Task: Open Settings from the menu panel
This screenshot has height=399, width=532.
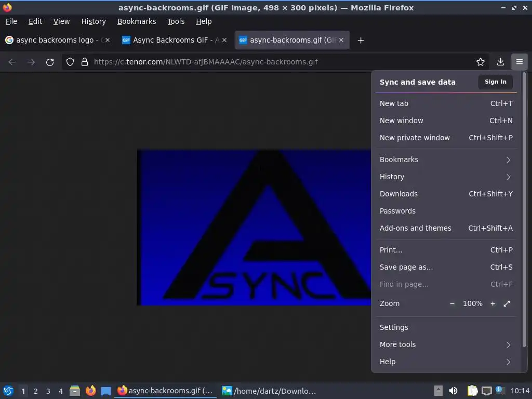Action: pyautogui.click(x=446, y=327)
